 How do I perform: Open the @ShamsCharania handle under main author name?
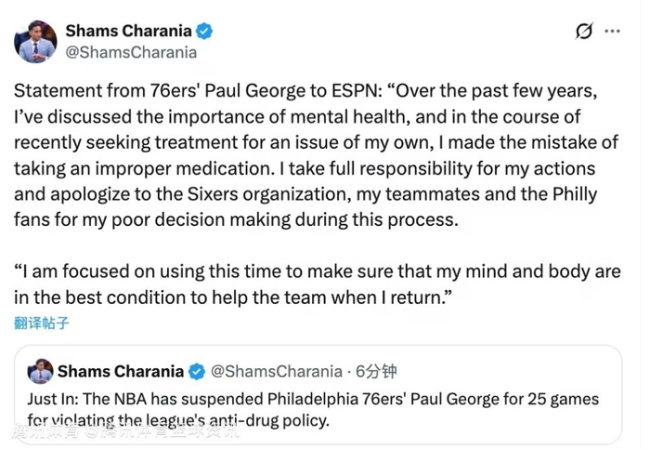pyautogui.click(x=130, y=52)
